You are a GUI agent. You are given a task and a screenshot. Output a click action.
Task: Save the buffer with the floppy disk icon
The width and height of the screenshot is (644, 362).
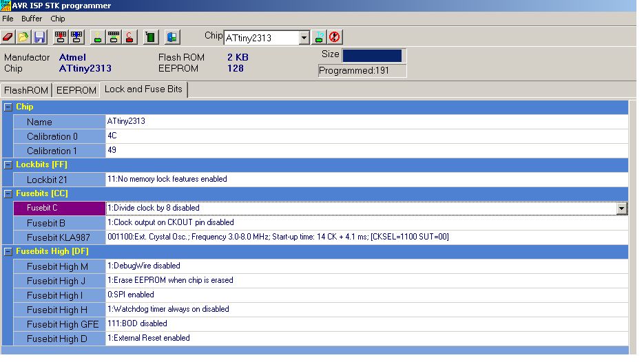point(40,37)
